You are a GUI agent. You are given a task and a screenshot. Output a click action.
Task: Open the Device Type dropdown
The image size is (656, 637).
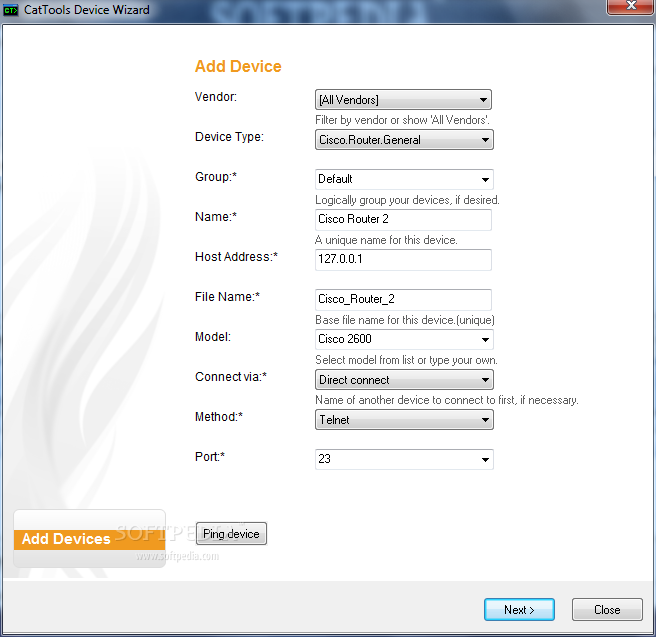[x=404, y=140]
